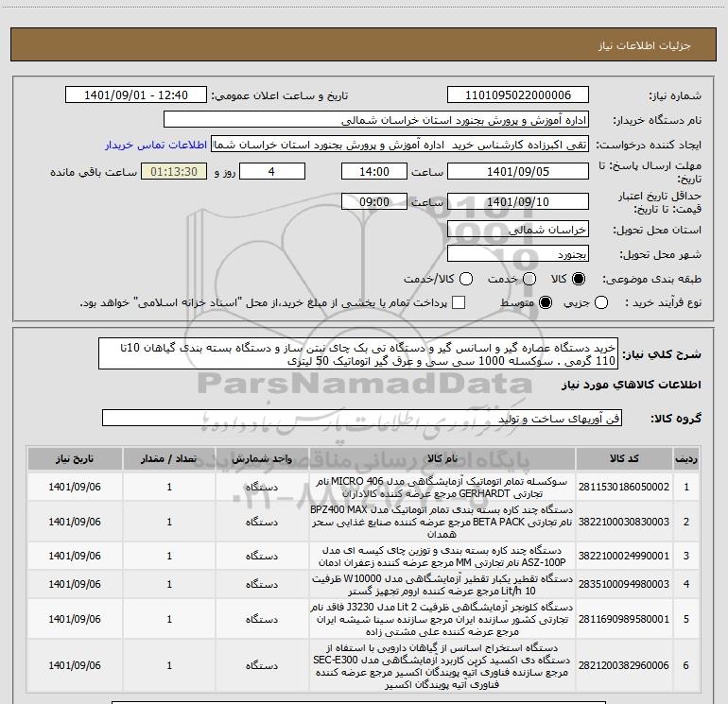Click the گروه کالا field فن آوریهای ساخت
The width and height of the screenshot is (728, 704).
click(362, 418)
